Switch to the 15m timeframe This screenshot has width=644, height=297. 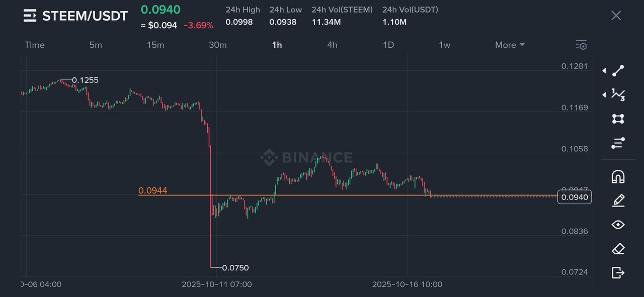[x=155, y=45]
